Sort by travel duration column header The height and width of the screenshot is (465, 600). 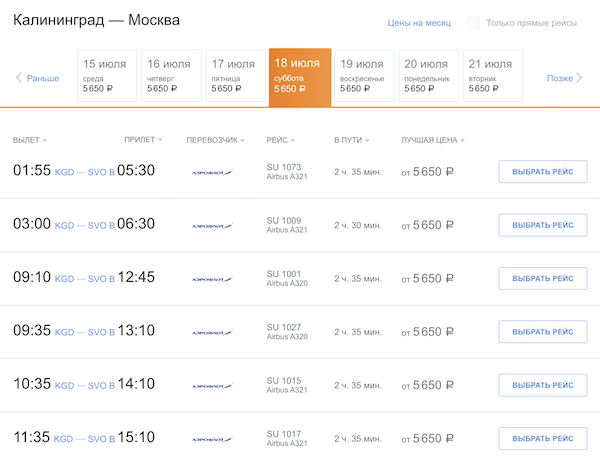point(350,140)
